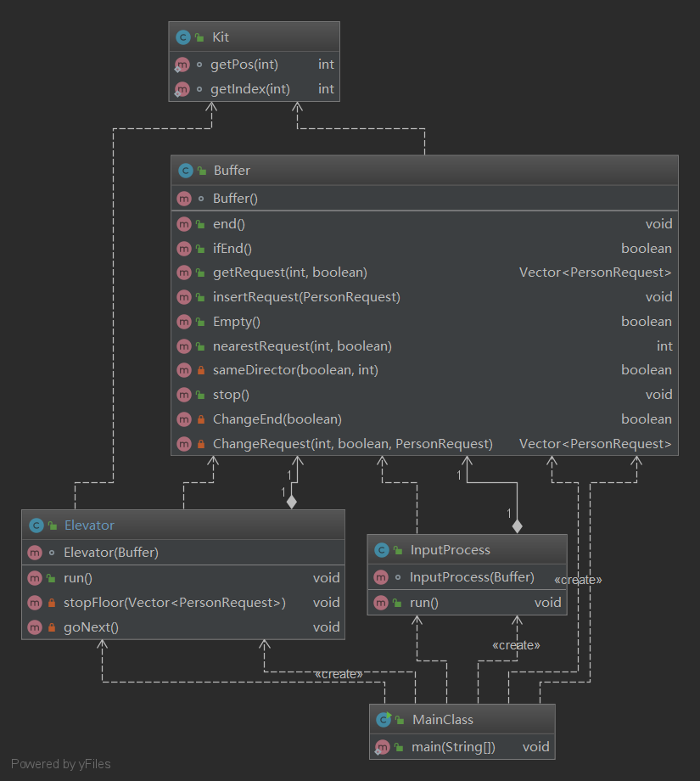Click the private lock icon on ChangeRequest
This screenshot has height=781, width=700.
click(200, 444)
